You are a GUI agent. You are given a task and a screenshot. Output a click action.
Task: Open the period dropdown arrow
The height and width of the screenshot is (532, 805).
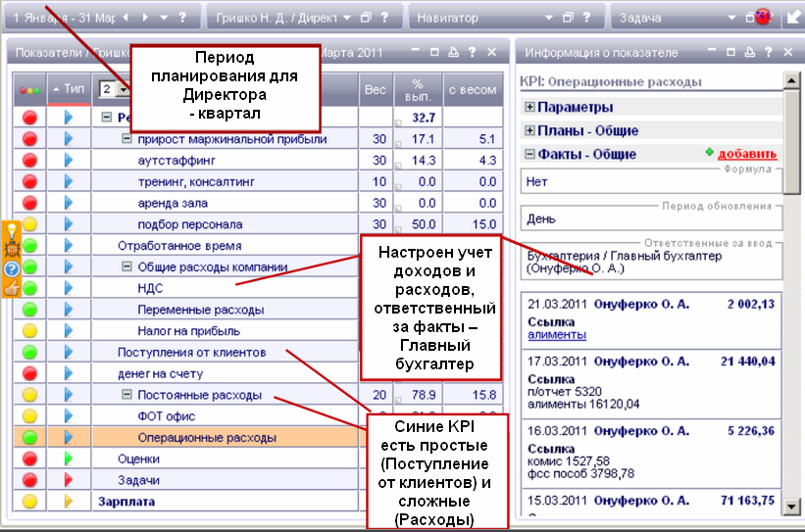point(164,18)
